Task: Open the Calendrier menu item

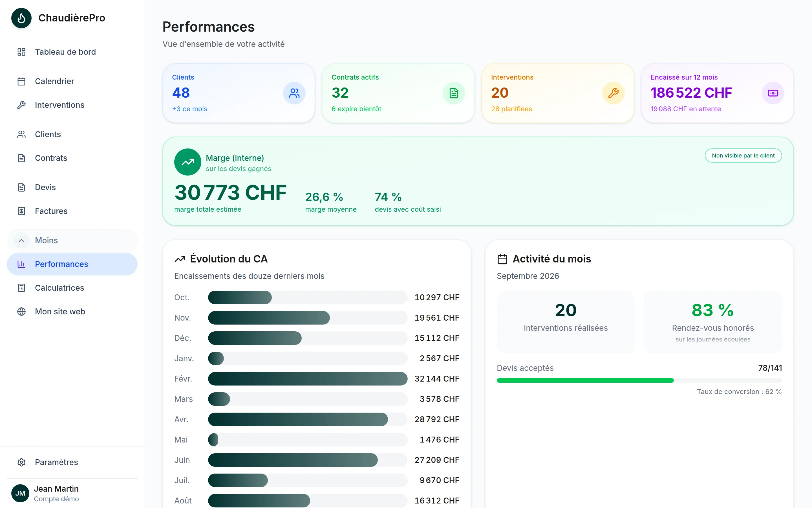Action: tap(72, 81)
